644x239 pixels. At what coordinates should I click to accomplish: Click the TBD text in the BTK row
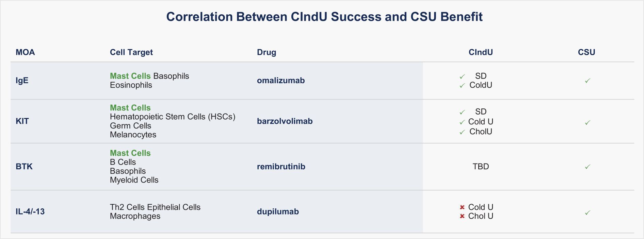[x=481, y=167]
